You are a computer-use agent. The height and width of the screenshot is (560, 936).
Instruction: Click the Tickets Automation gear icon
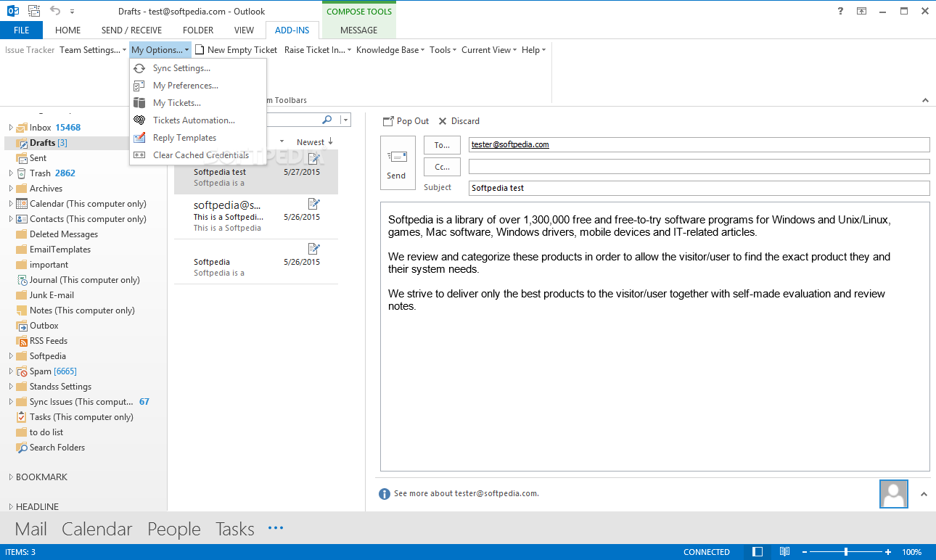(139, 120)
